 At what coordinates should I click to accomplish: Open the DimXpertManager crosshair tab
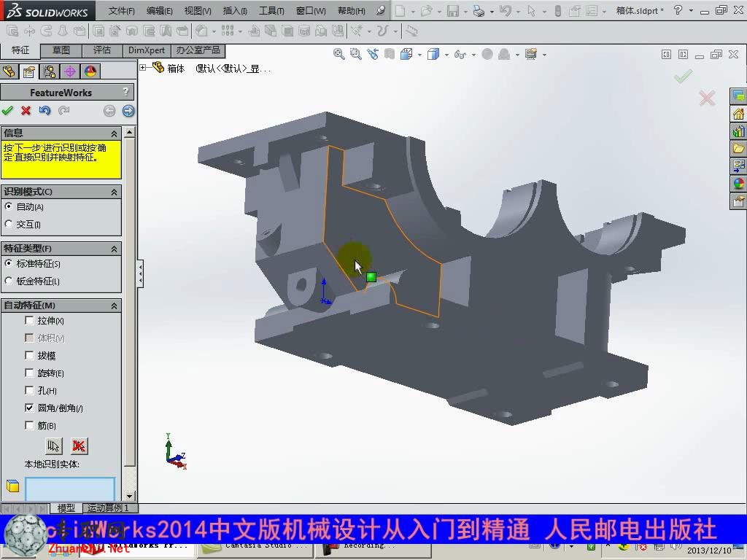[x=70, y=71]
